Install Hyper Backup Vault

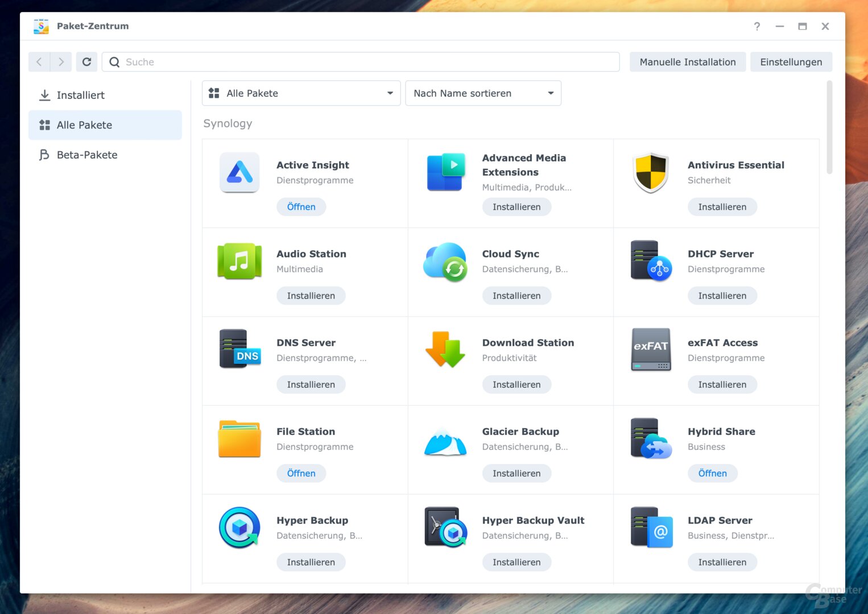(516, 562)
